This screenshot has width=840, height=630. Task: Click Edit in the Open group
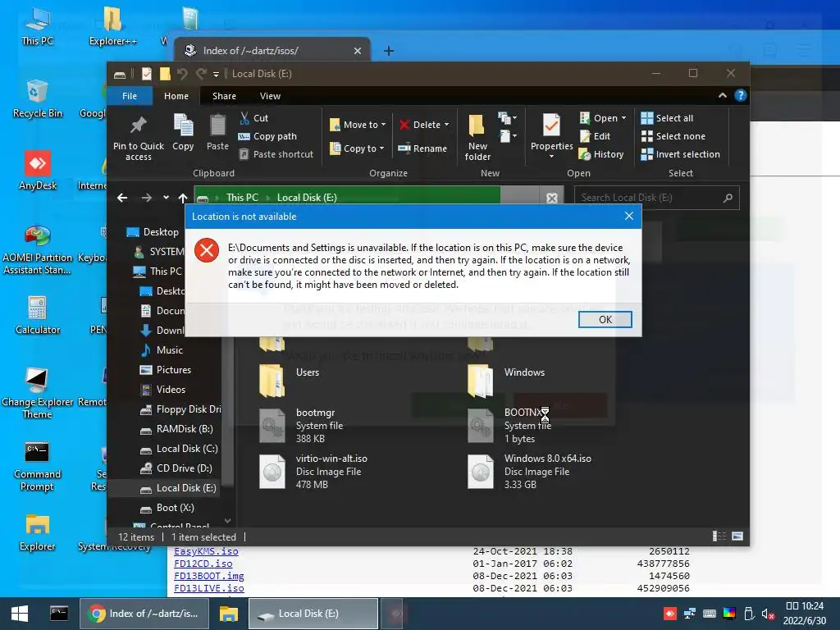tap(595, 136)
